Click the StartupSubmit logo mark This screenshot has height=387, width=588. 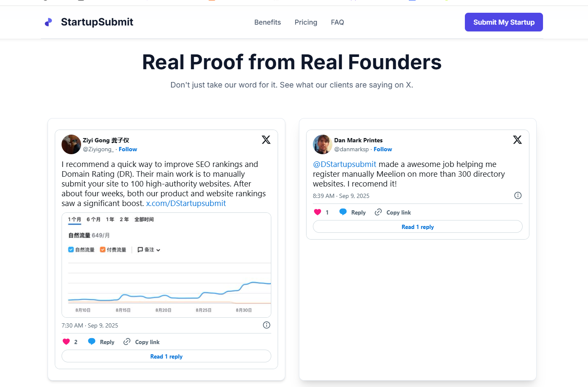point(48,22)
